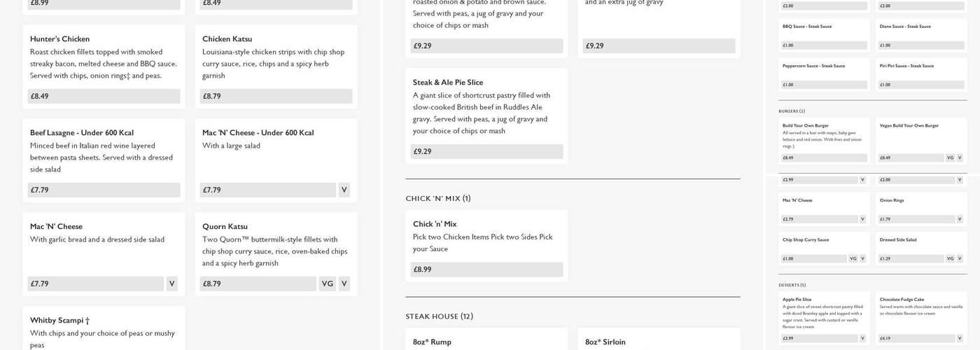Jump to the Chick 'N' Mix (1) section heading
The height and width of the screenshot is (350, 980).
438,199
